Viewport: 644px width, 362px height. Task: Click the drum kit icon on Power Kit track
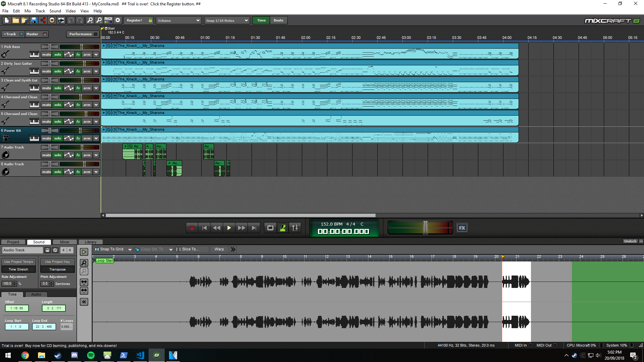5,138
